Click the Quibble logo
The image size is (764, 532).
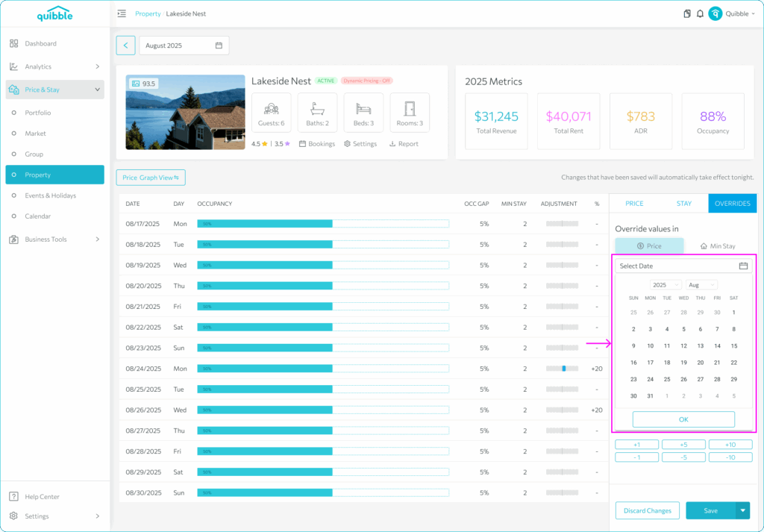click(55, 13)
